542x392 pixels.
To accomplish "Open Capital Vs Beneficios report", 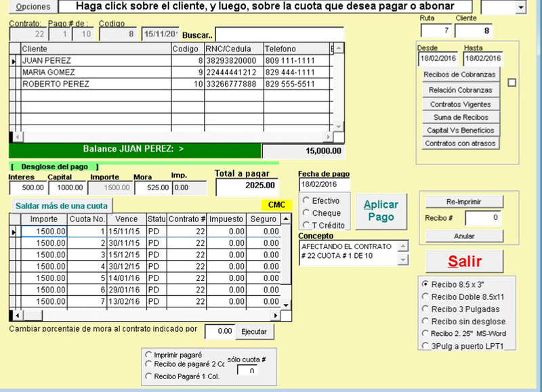I will (x=461, y=131).
